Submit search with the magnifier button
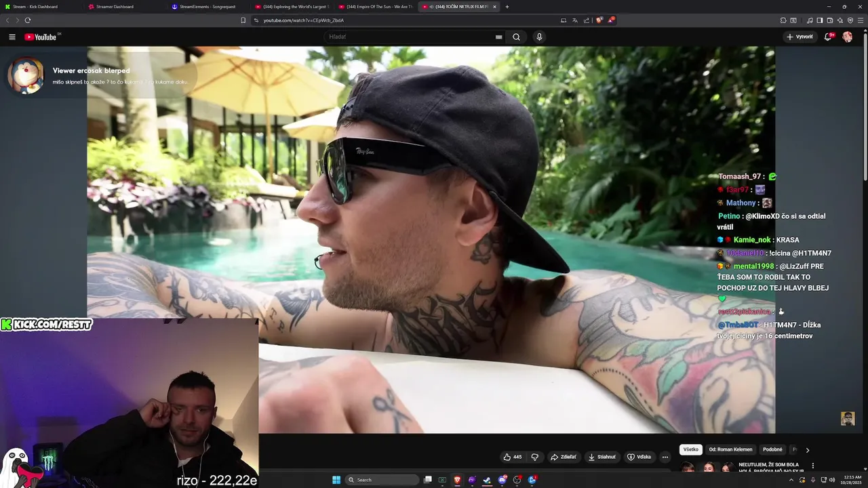Viewport: 868px width, 488px height. pyautogui.click(x=516, y=37)
